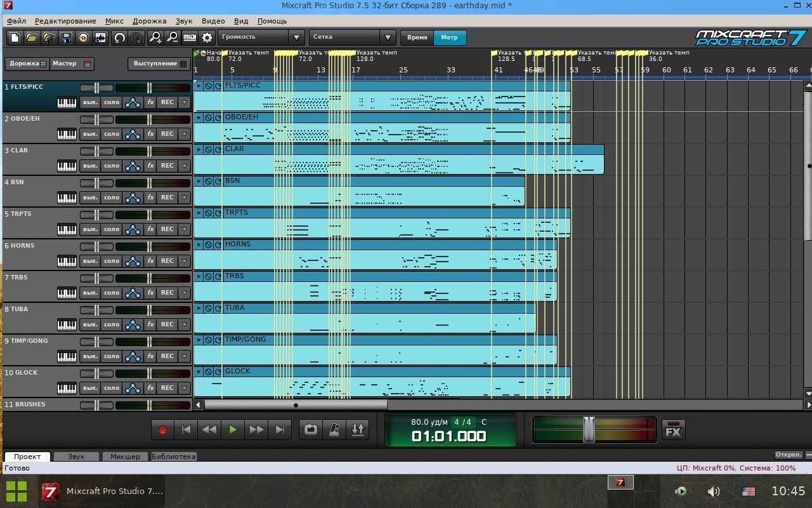The image size is (812, 508).
Task: Toggle the metronome button
Action: tap(334, 430)
